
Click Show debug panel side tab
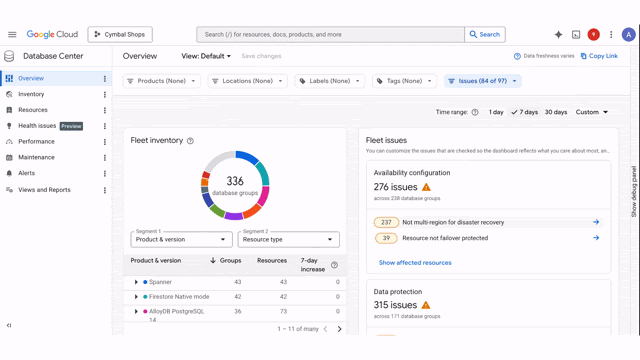pos(634,191)
